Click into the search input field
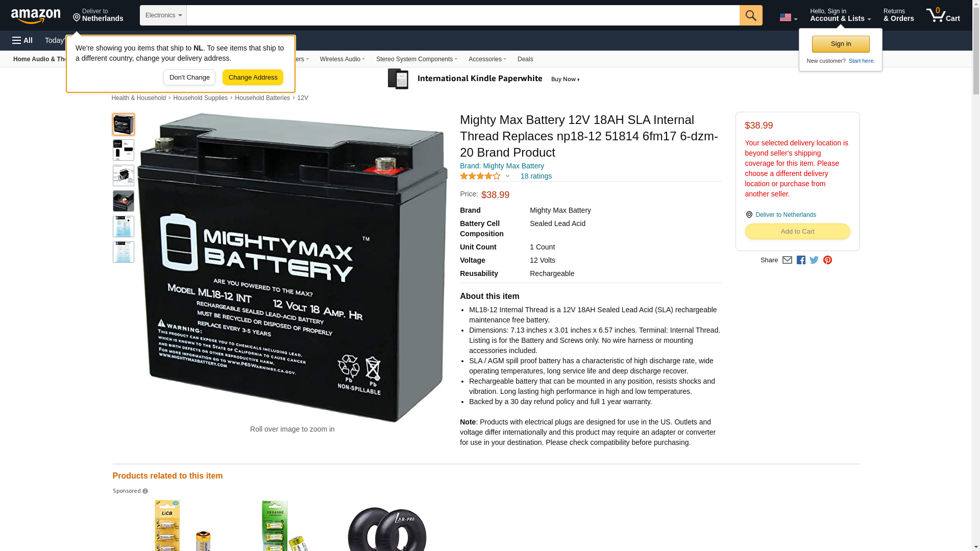The height and width of the screenshot is (551, 980). 463,15
